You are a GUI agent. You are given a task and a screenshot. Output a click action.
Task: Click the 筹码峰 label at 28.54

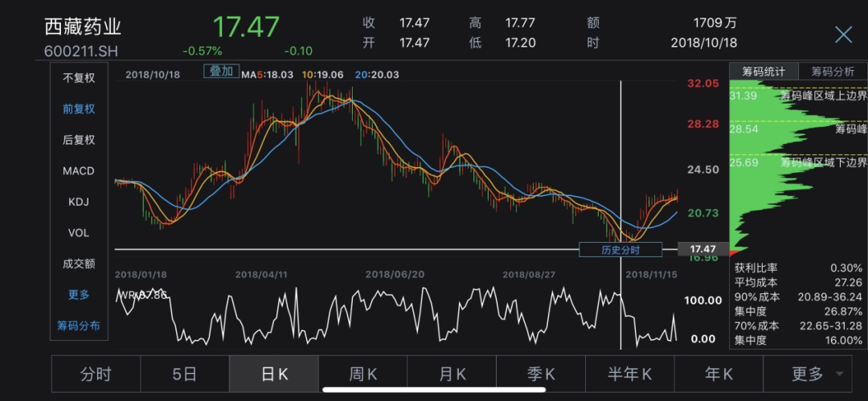851,129
